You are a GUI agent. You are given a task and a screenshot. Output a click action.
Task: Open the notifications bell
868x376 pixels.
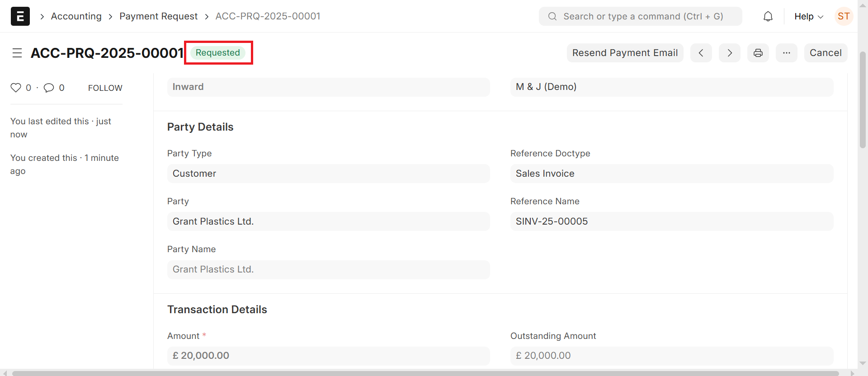pos(768,16)
